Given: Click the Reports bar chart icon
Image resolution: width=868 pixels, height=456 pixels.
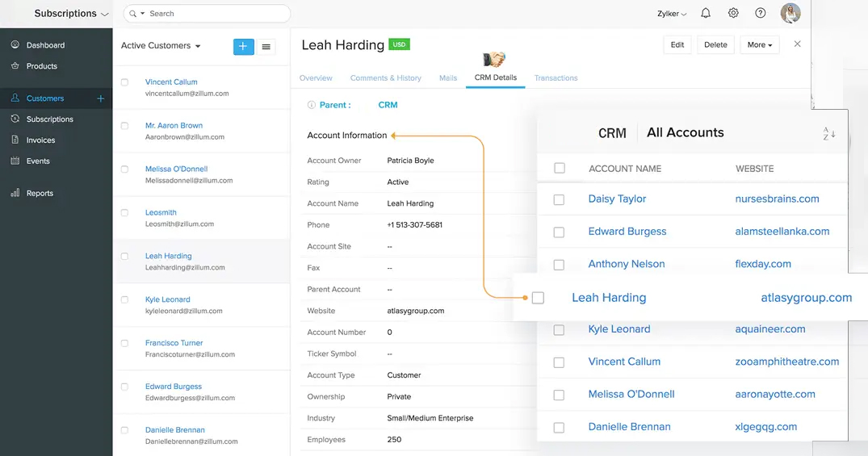Looking at the screenshot, I should (15, 193).
